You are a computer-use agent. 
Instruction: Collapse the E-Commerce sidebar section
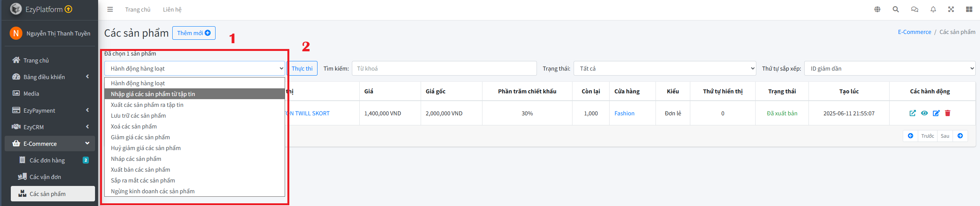pos(49,144)
